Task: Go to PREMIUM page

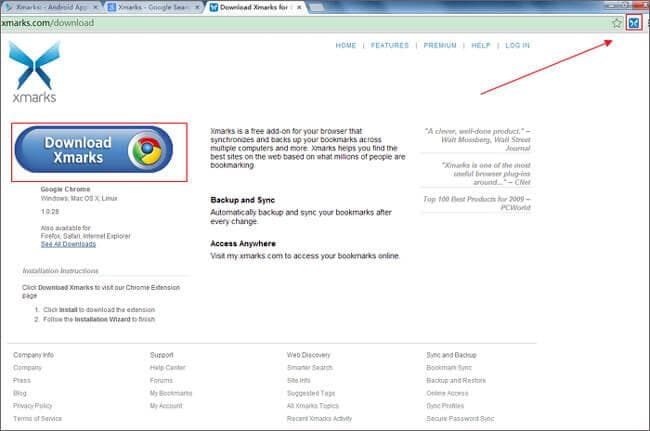Action: pos(440,45)
